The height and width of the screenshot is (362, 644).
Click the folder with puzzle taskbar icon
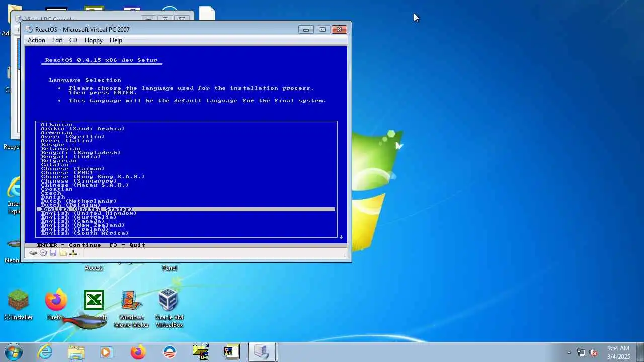tap(201, 352)
